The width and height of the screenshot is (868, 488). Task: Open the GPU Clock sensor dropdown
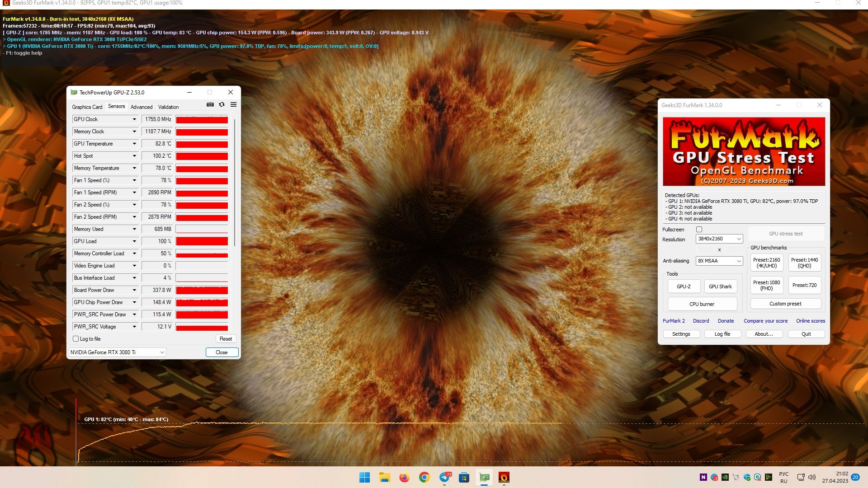coord(134,119)
